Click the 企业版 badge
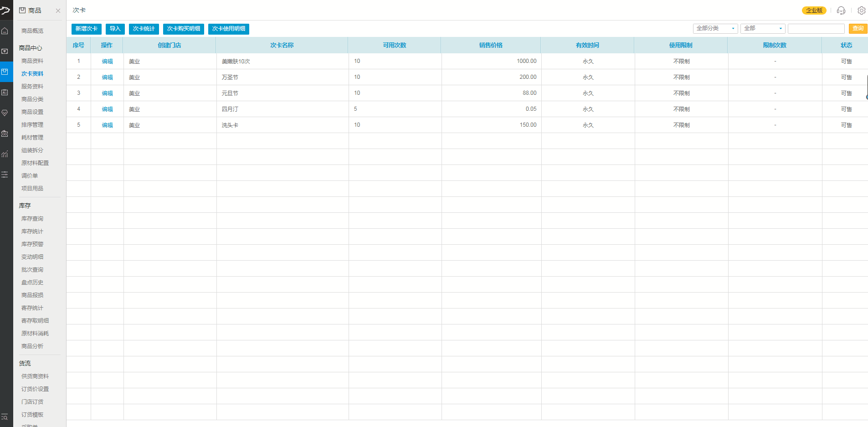This screenshot has height=427, width=868. pos(814,10)
